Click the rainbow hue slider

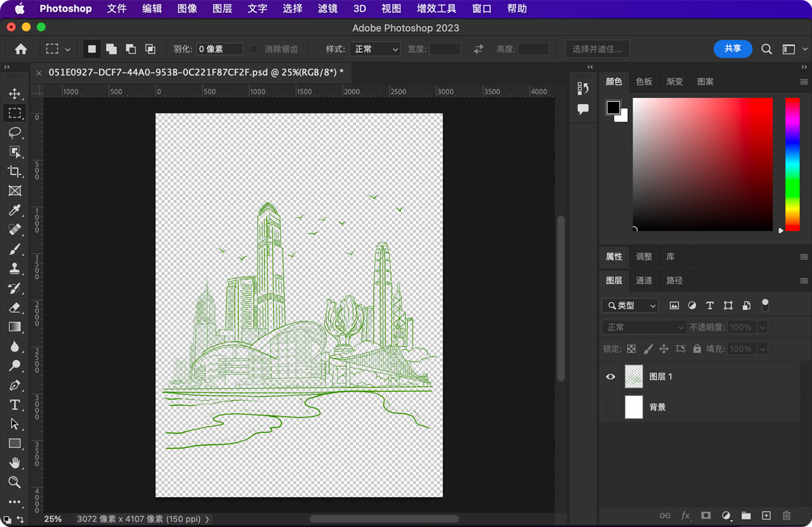pyautogui.click(x=792, y=163)
